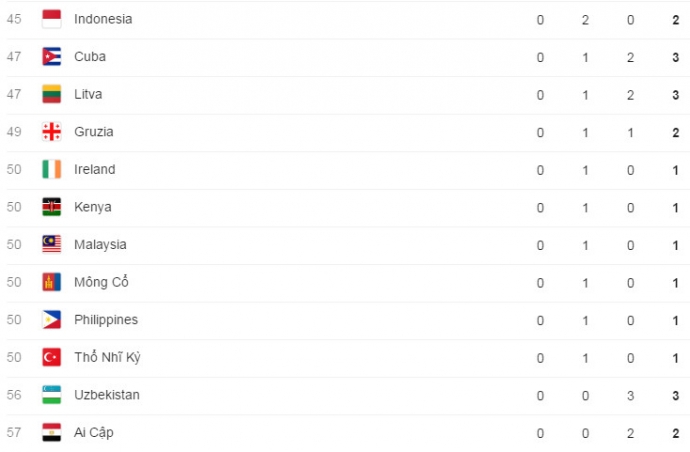Click the Kenya flag icon
690x452 pixels.
[51, 207]
